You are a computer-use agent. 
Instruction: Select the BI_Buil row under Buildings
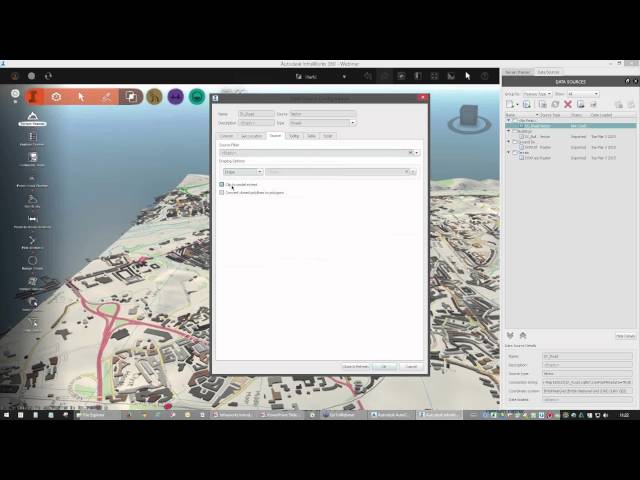[x=571, y=136]
